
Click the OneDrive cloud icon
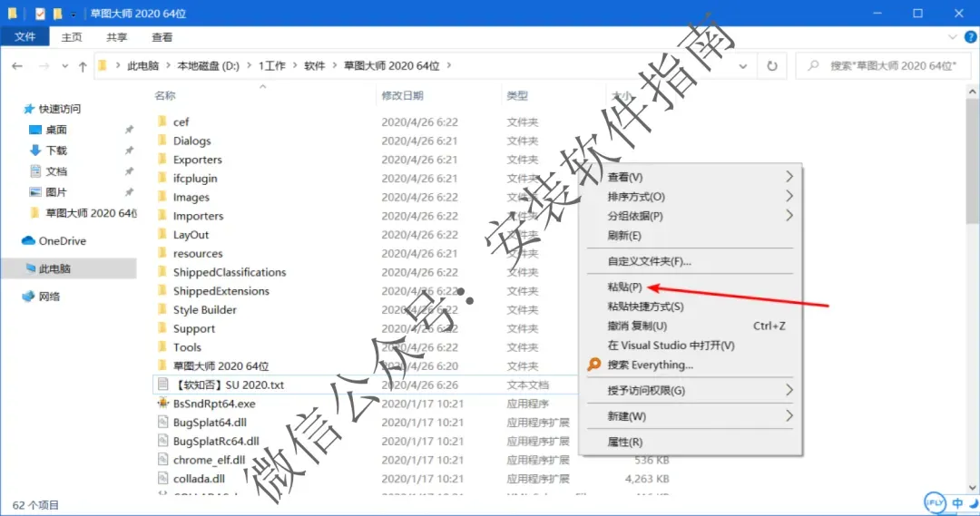tap(28, 240)
